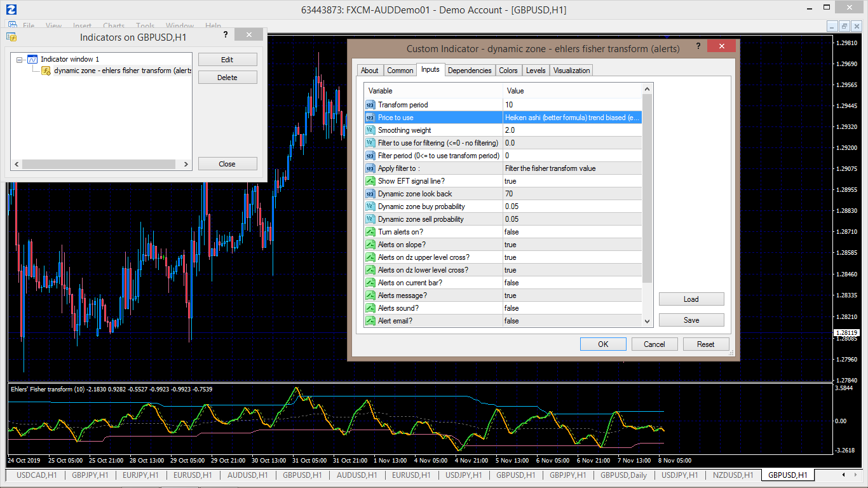Image resolution: width=868 pixels, height=488 pixels.
Task: Open the EURUSD,H1 chart tab
Action: click(x=193, y=475)
